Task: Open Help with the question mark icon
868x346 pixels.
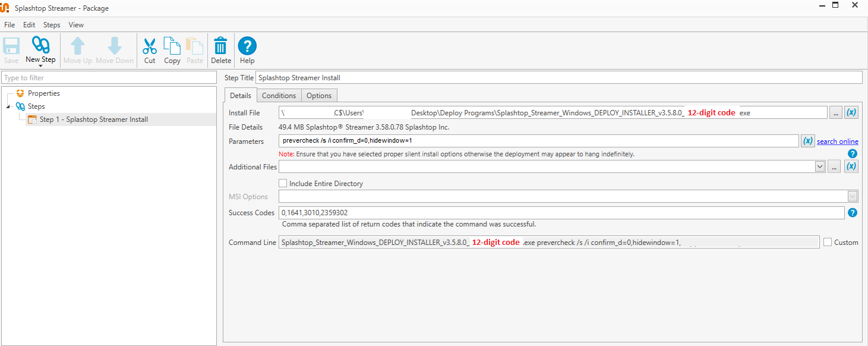Action: coord(247,46)
